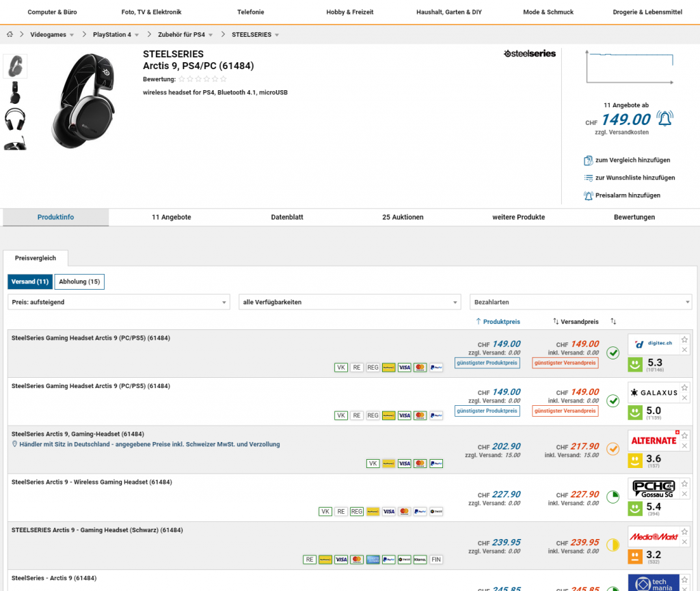The image size is (700, 591).
Task: Click the green smiley rating for PCHC
Action: (636, 508)
